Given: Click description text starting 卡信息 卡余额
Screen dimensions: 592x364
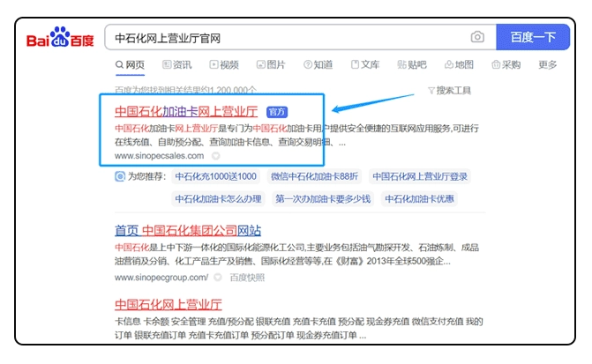Looking at the screenshot, I should pyautogui.click(x=298, y=328).
